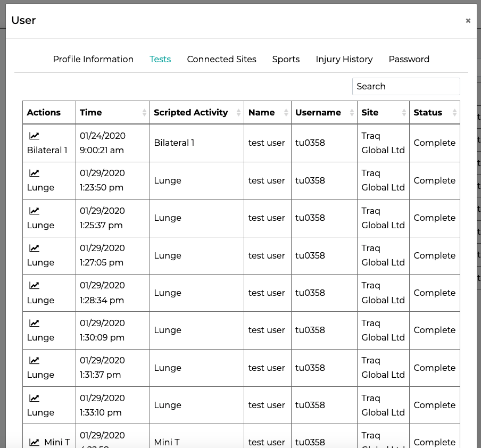The width and height of the screenshot is (481, 448).
Task: Select the time cell 01/29/2020 1:25:37 pm
Action: [x=113, y=218]
